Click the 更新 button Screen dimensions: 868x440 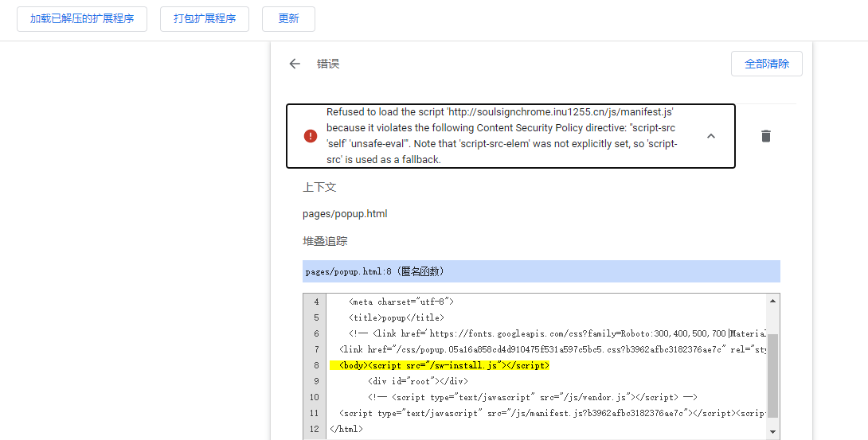288,19
